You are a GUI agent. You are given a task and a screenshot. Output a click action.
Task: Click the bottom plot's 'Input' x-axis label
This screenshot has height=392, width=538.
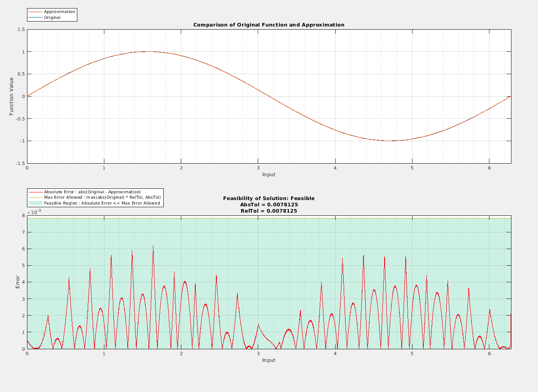(269, 360)
